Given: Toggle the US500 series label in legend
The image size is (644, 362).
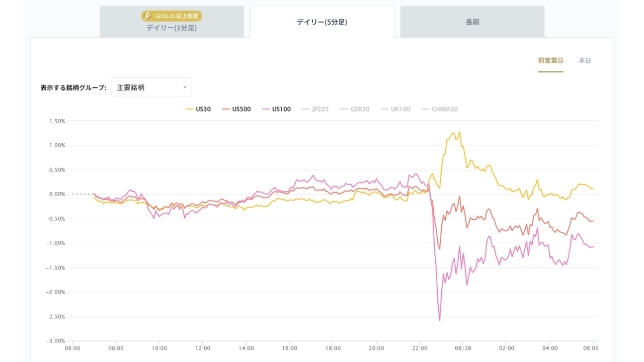Looking at the screenshot, I should (x=242, y=109).
